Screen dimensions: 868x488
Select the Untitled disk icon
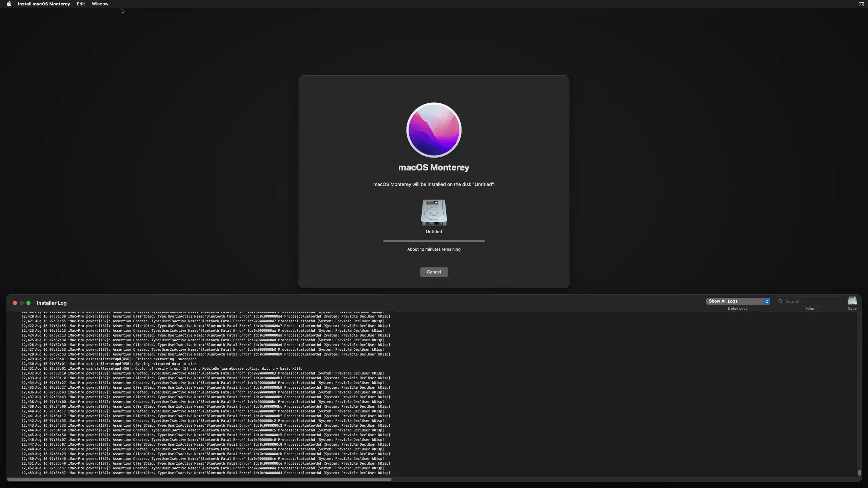(434, 213)
